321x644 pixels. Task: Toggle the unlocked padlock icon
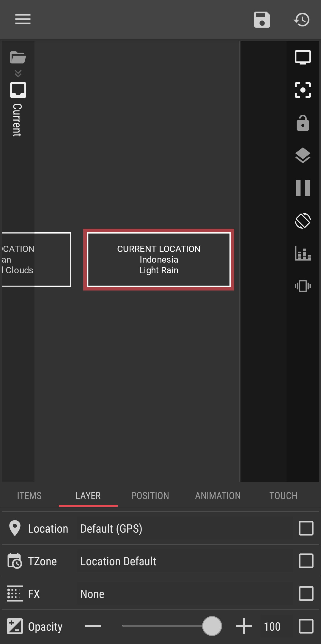(303, 123)
